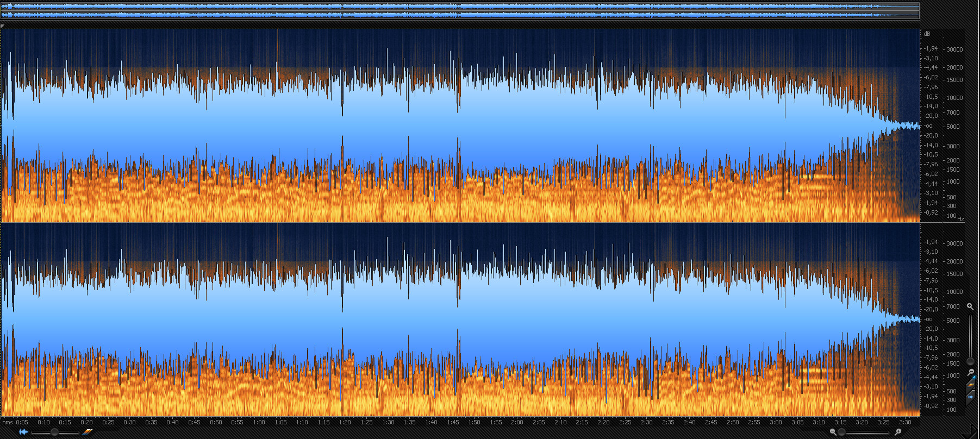Viewport: 980px width, 439px height.
Task: Click the -0,92 mark on lower dB scale
Action: 931,406
